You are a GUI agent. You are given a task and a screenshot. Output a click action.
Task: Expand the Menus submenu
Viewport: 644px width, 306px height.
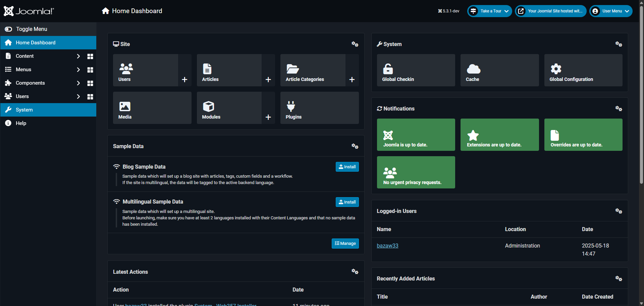[x=78, y=70]
